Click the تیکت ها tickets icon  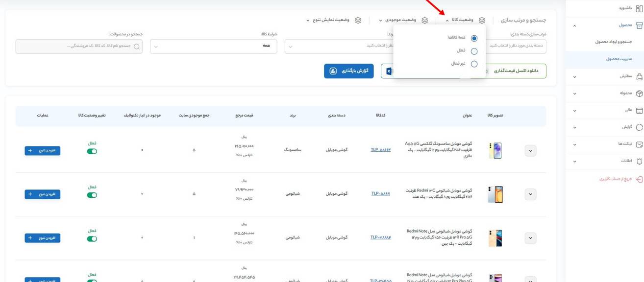[x=639, y=144]
